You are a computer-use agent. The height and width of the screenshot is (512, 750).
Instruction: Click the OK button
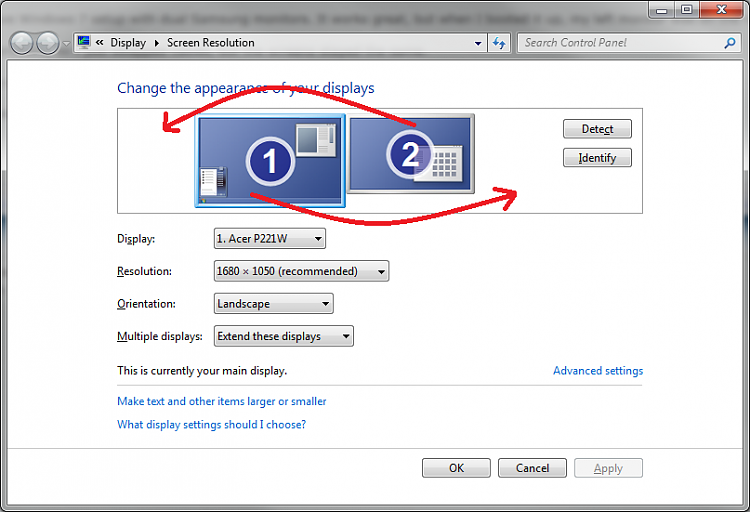456,468
